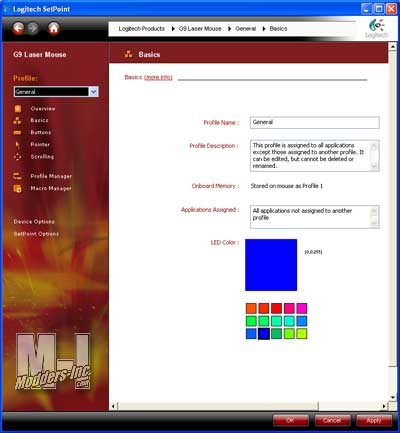Screen dimensions: 400x433
Task: Open SetPoint Options
Action: (x=36, y=234)
